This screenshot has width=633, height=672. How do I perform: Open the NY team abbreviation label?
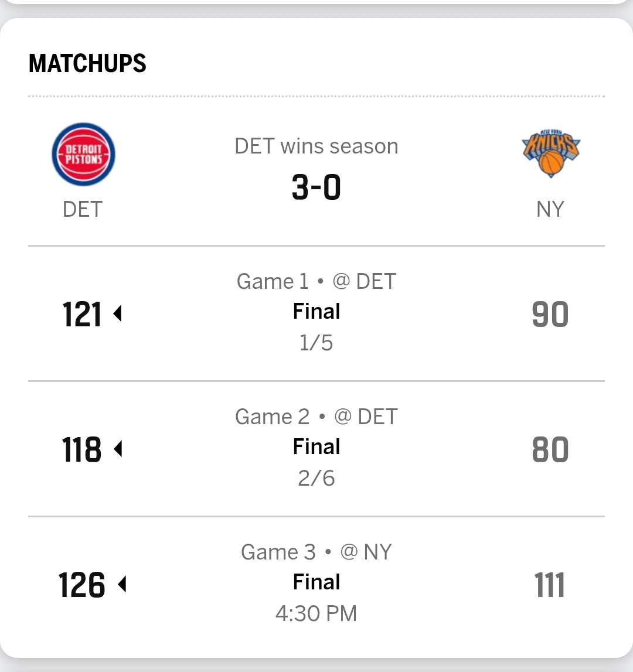[550, 209]
